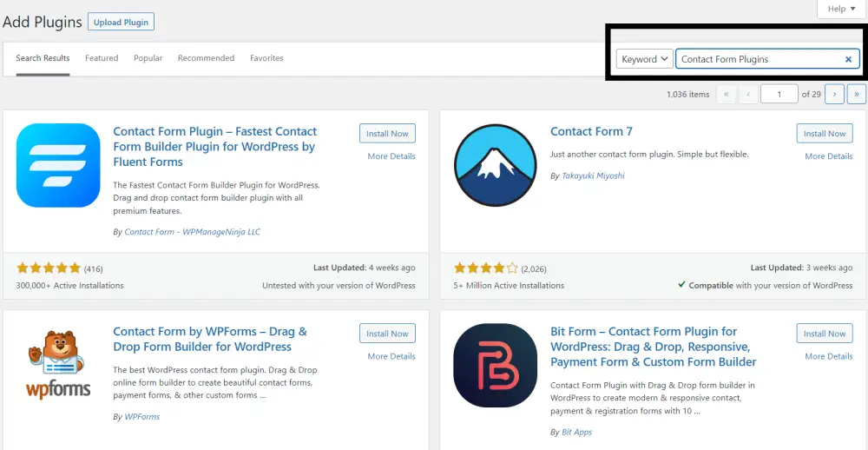The width and height of the screenshot is (868, 450).
Task: Click the current page number field
Action: click(779, 94)
